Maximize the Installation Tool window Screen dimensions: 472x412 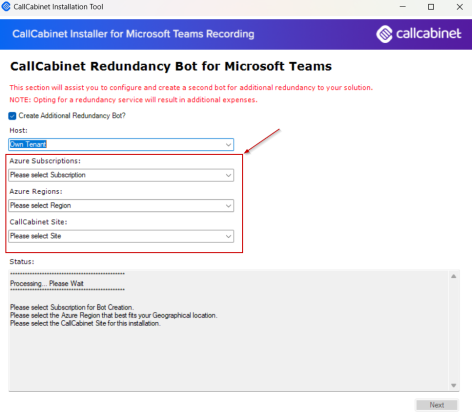point(431,7)
